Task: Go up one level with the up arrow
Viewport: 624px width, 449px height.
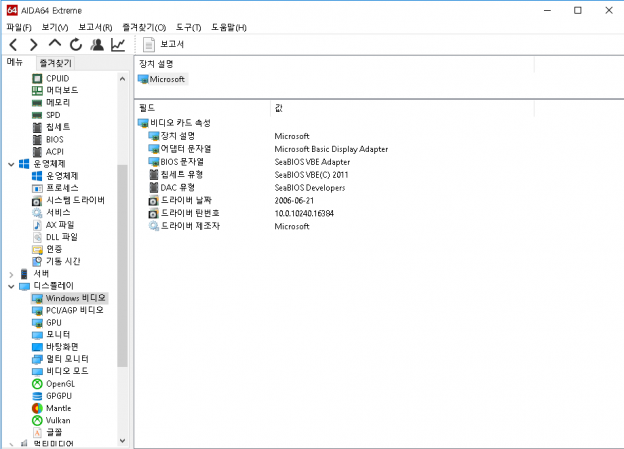Action: 55,43
